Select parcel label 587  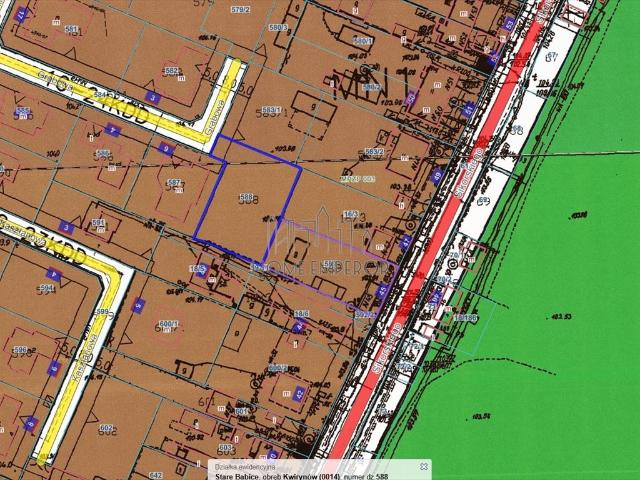[x=174, y=183]
